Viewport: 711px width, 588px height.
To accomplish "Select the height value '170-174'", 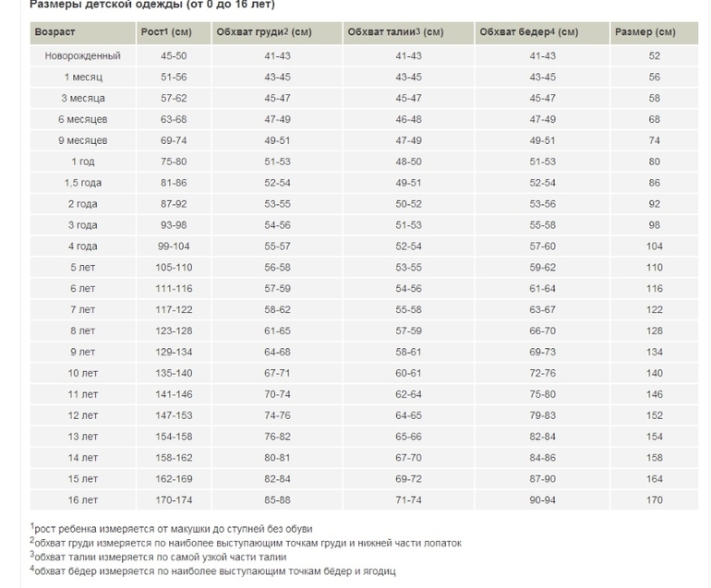I will [173, 500].
